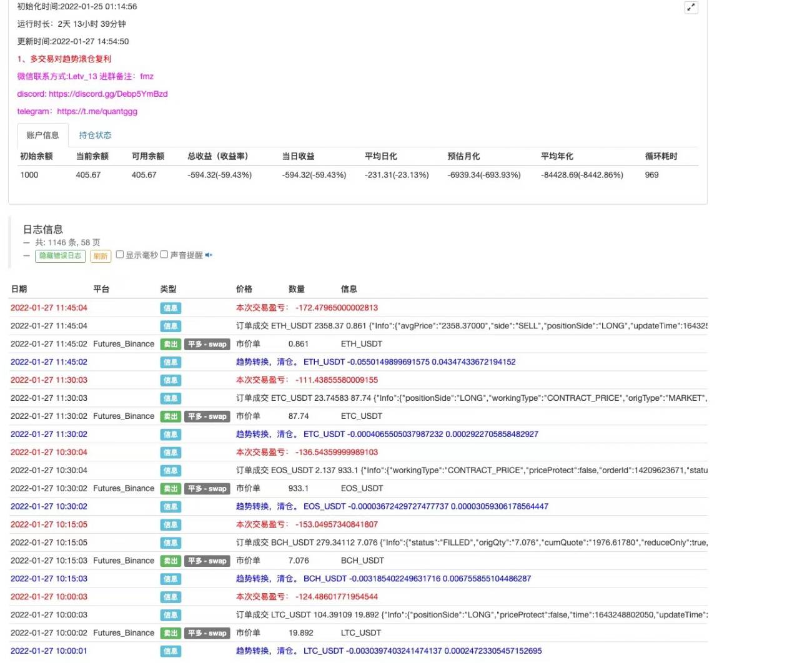Click 平多-swap badge in BCH_USDT row
Image resolution: width=812 pixels, height=663 pixels.
(x=207, y=561)
